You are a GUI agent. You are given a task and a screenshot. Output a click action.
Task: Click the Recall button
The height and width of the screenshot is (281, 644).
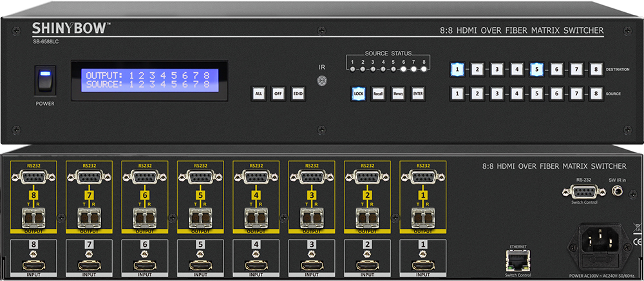coord(378,93)
